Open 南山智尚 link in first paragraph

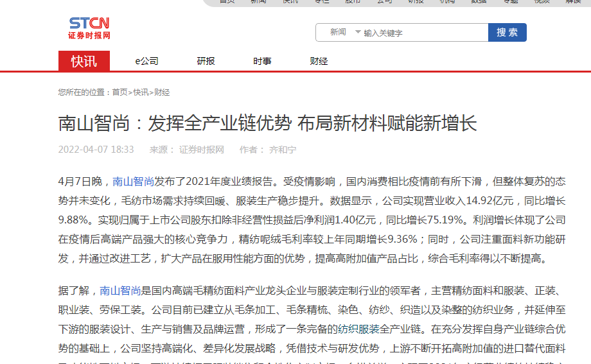pyautogui.click(x=133, y=182)
